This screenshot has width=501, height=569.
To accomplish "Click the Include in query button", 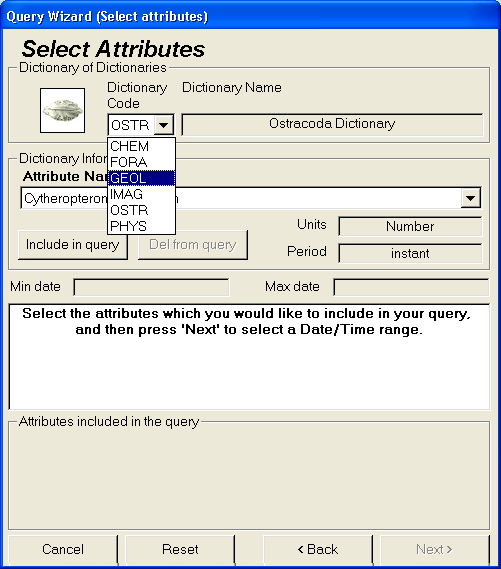I will tap(73, 245).
